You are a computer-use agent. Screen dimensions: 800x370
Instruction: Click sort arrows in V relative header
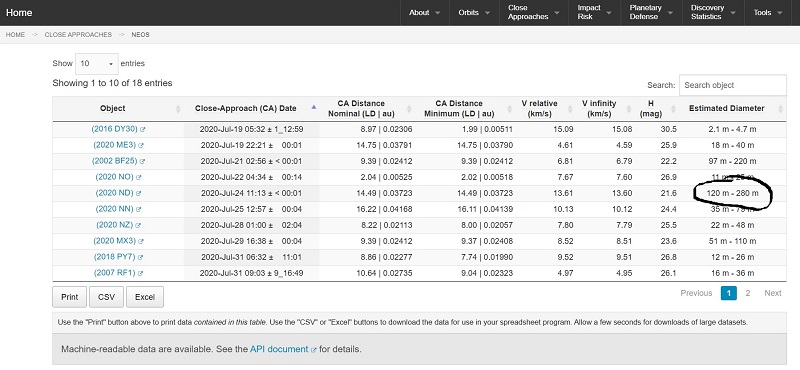pyautogui.click(x=569, y=109)
